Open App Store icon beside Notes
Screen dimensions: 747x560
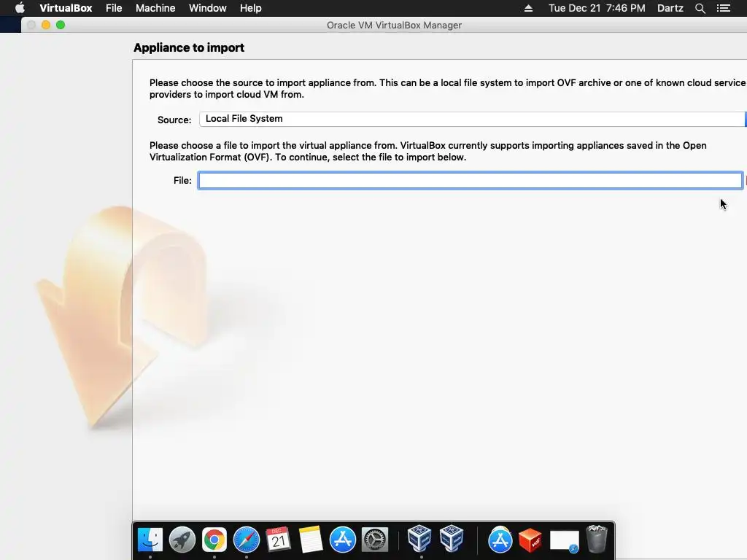pyautogui.click(x=343, y=540)
